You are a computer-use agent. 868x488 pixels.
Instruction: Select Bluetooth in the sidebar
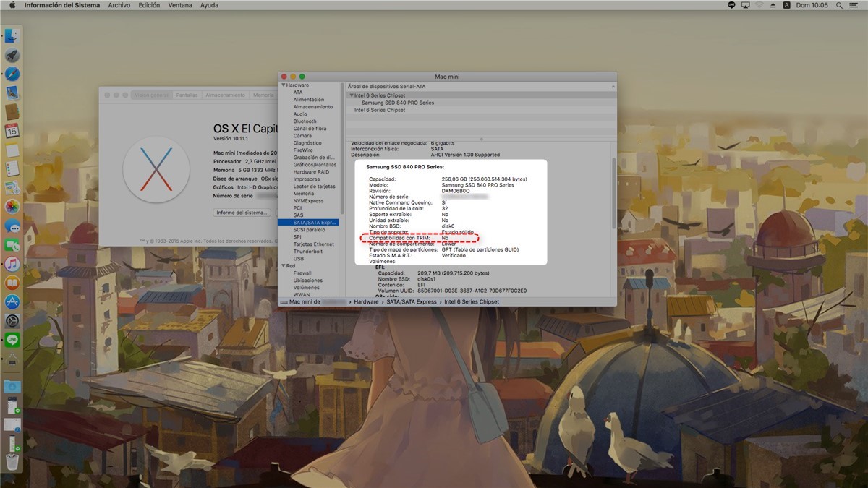[x=305, y=121]
